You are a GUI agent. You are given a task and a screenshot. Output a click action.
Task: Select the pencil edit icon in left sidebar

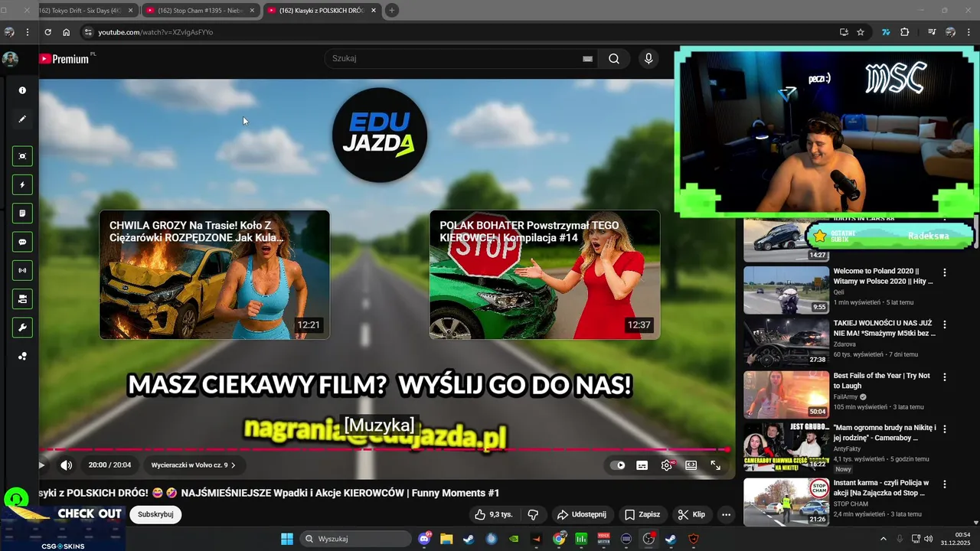point(22,119)
